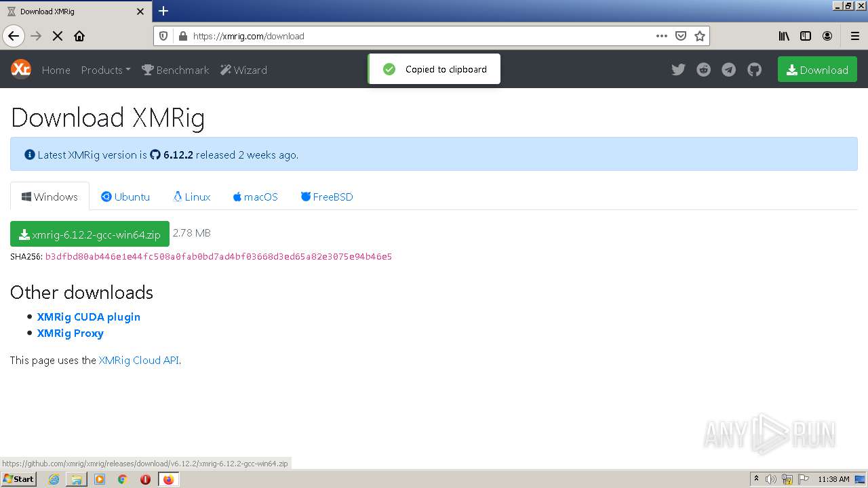Go to the Home nav link
Screen dimensions: 868x488
(x=56, y=70)
